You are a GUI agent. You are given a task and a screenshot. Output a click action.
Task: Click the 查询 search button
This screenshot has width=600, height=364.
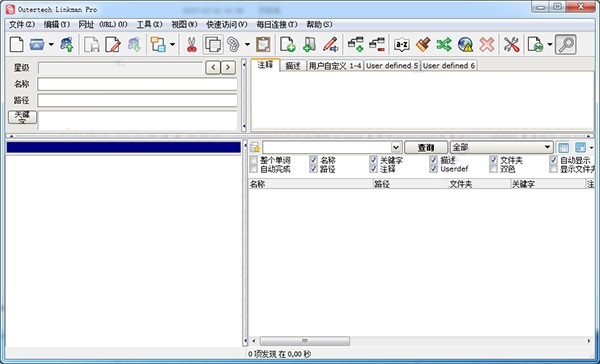[426, 147]
